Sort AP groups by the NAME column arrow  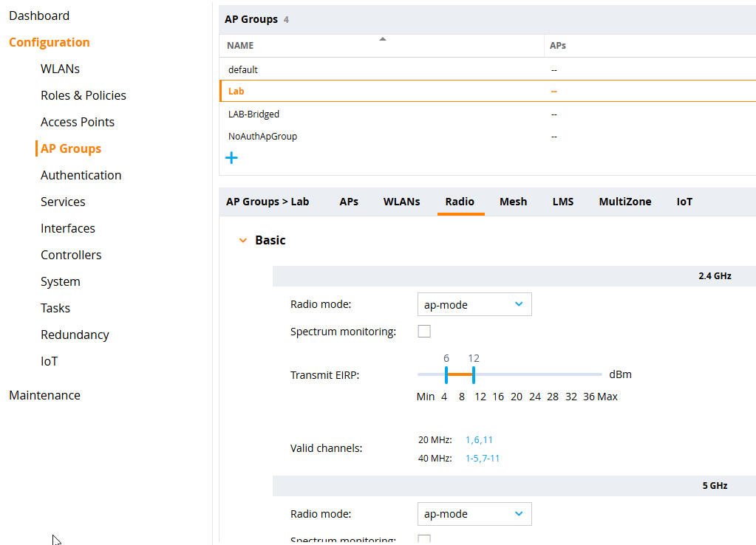[x=383, y=39]
